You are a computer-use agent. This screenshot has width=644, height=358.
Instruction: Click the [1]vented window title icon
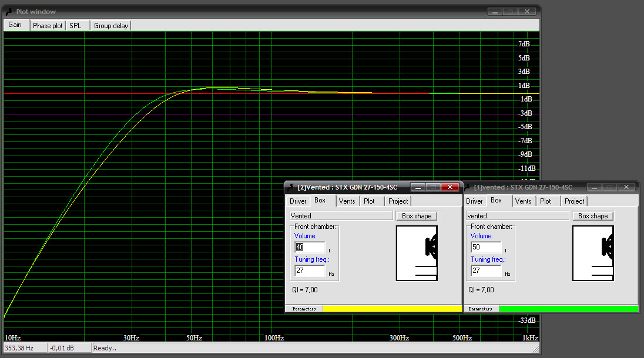pyautogui.click(x=468, y=187)
